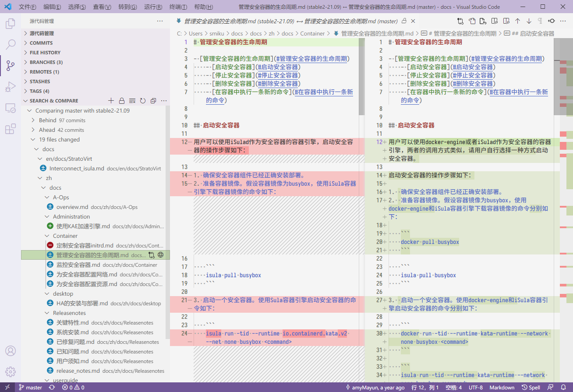Click 行 12, 列 1 cursor position
Image resolution: width=573 pixels, height=392 pixels.
tap(424, 388)
